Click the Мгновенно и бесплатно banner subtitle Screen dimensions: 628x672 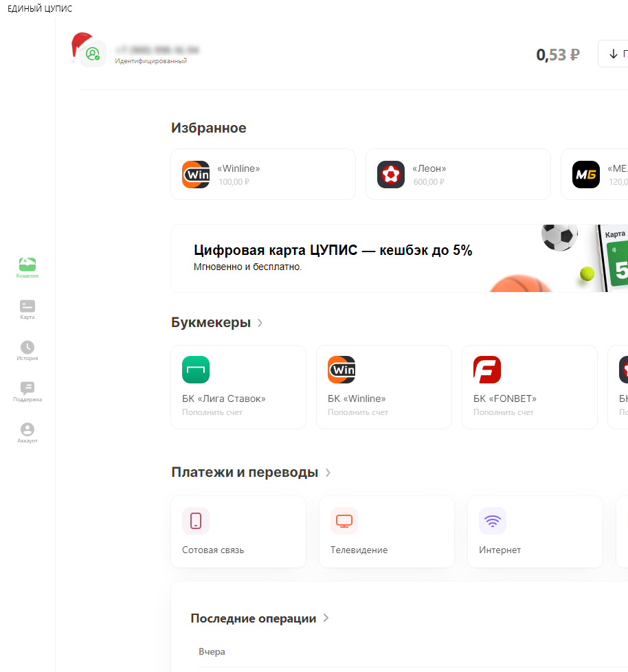click(x=248, y=267)
